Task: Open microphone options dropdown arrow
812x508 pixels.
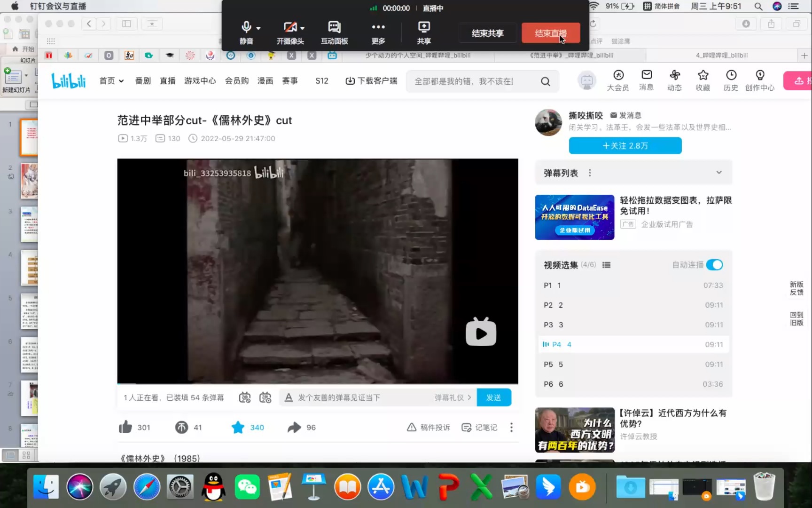Action: coord(258,28)
